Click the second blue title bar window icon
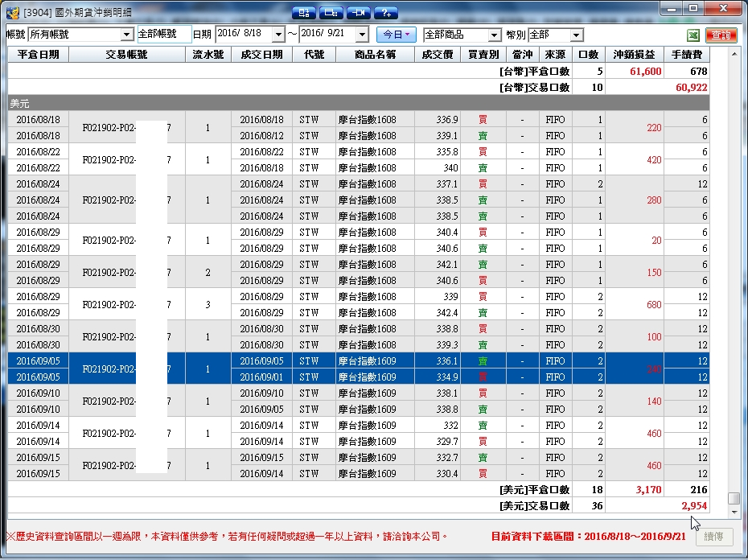 [x=331, y=12]
